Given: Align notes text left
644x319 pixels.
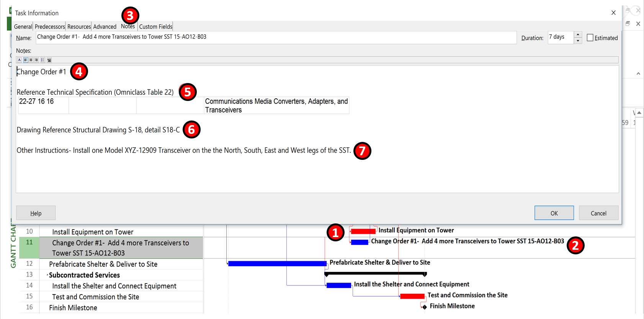Looking at the screenshot, I should click(26, 60).
